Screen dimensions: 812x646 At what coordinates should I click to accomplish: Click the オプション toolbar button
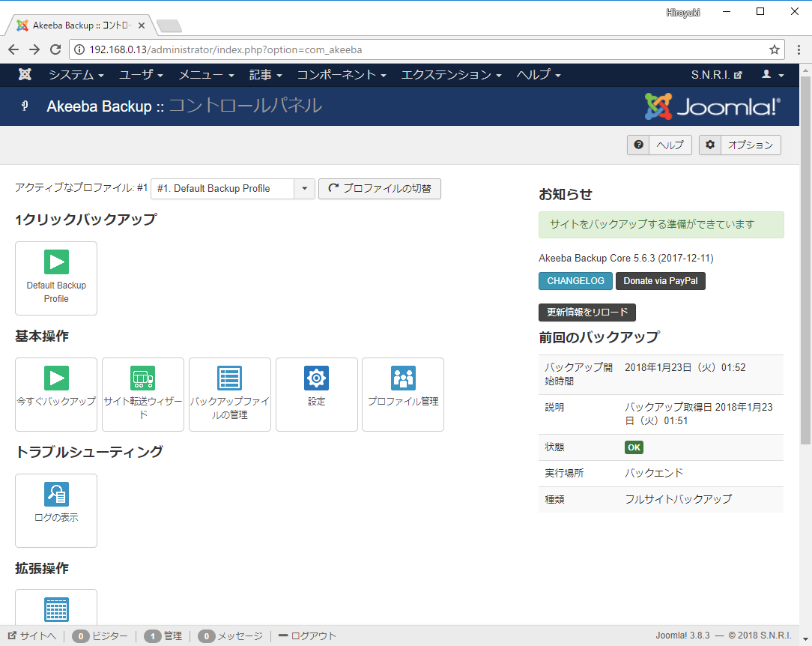(740, 145)
